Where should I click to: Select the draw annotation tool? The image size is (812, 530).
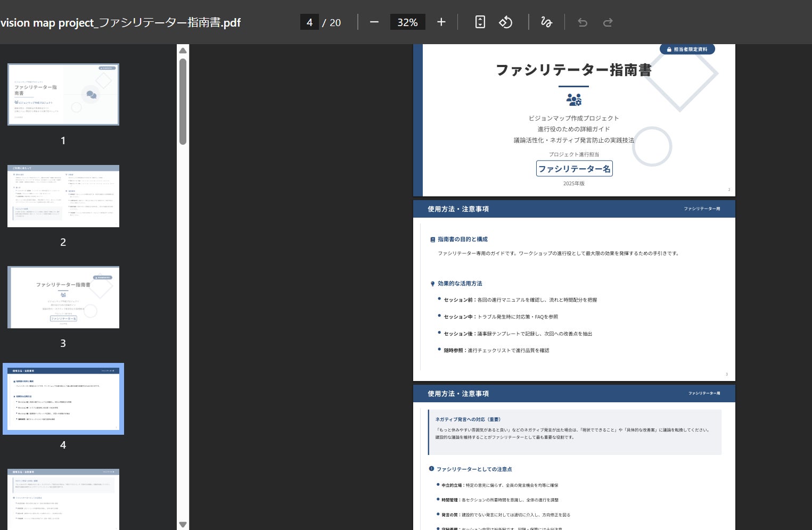[546, 22]
